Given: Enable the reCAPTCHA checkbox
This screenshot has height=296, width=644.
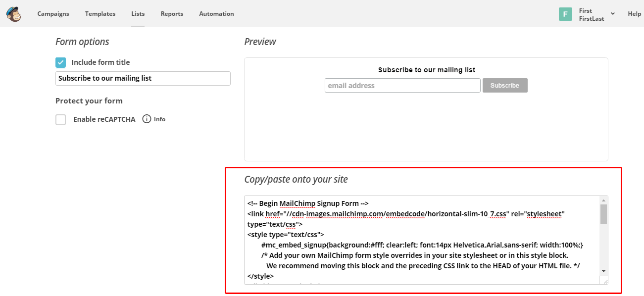Looking at the screenshot, I should tap(60, 119).
